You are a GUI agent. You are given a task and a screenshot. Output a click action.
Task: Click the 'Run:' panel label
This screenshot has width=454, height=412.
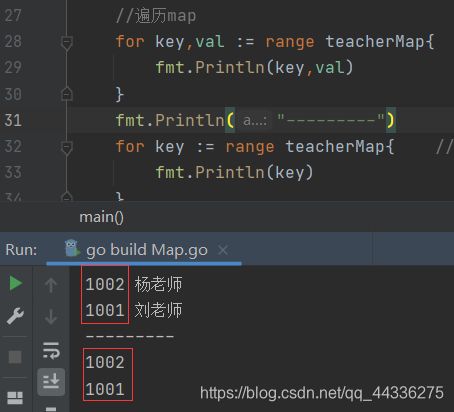coord(21,250)
